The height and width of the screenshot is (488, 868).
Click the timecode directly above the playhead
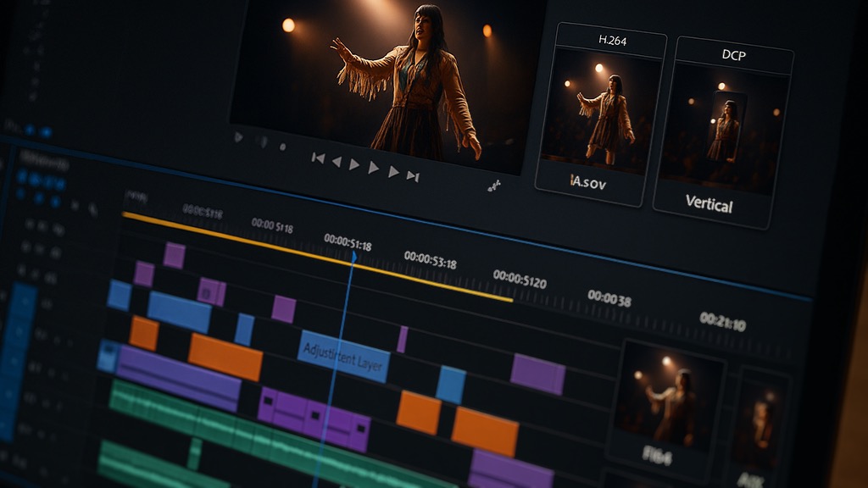point(348,241)
